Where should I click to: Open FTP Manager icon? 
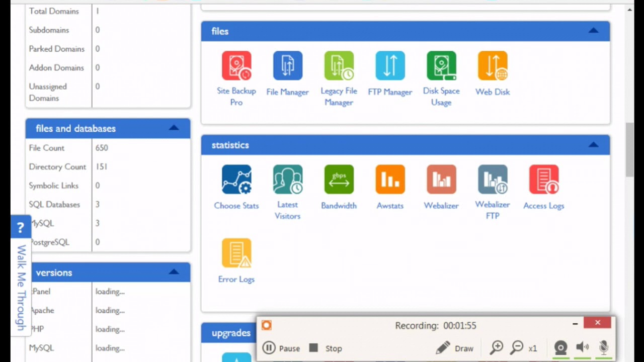point(390,66)
